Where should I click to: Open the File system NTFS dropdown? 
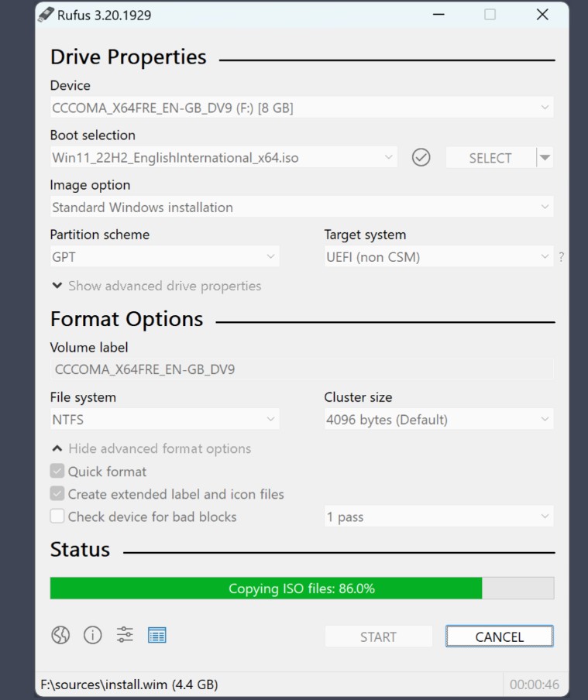(164, 419)
